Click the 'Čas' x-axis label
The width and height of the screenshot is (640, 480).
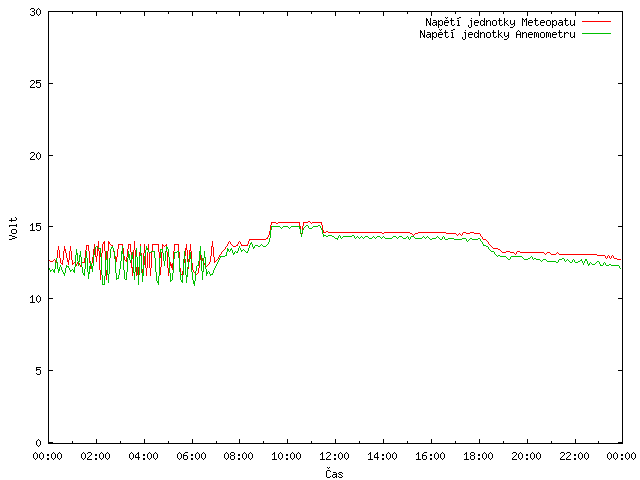tap(334, 473)
